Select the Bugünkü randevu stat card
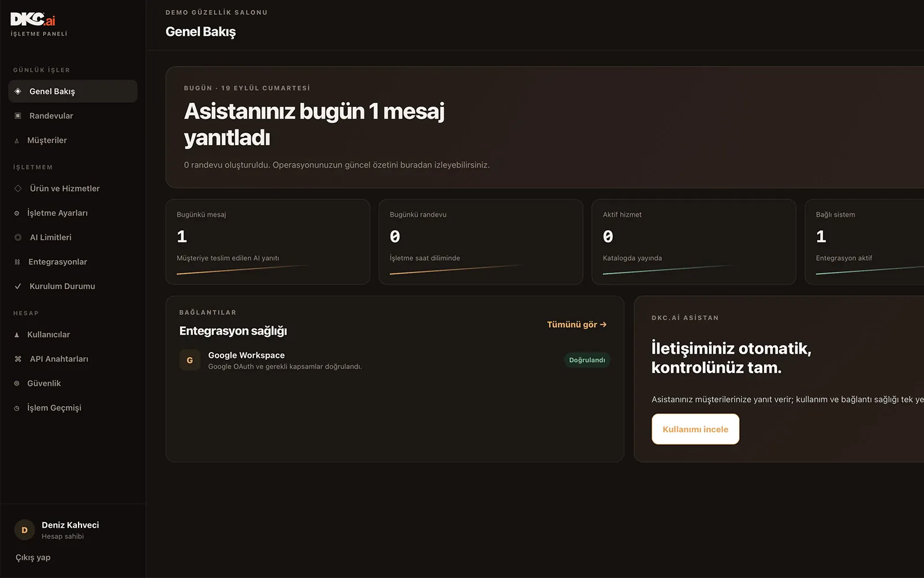The image size is (924, 578). coord(481,242)
